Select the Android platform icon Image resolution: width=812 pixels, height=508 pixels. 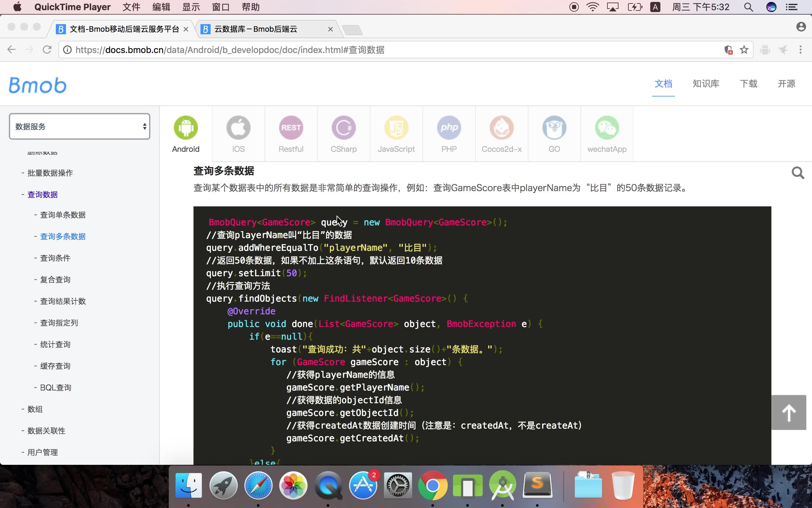(186, 128)
